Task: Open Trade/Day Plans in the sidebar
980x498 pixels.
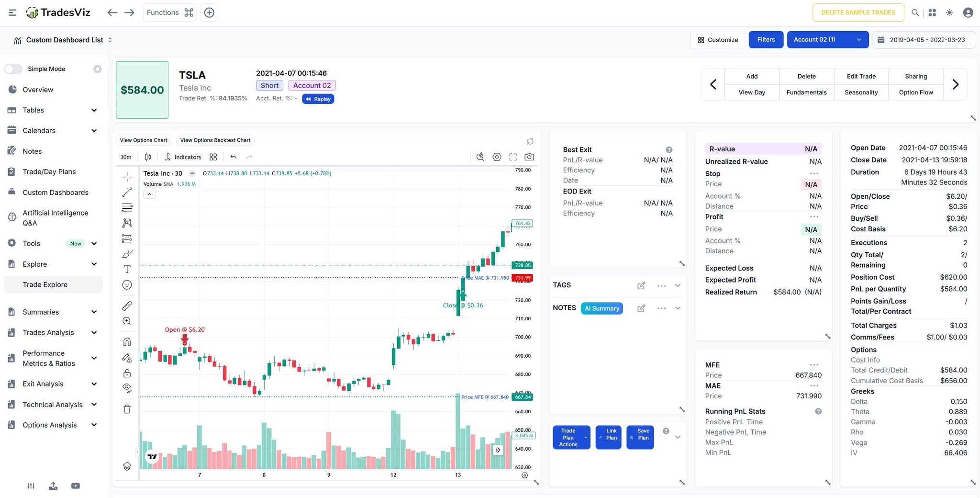Action: tap(53, 171)
